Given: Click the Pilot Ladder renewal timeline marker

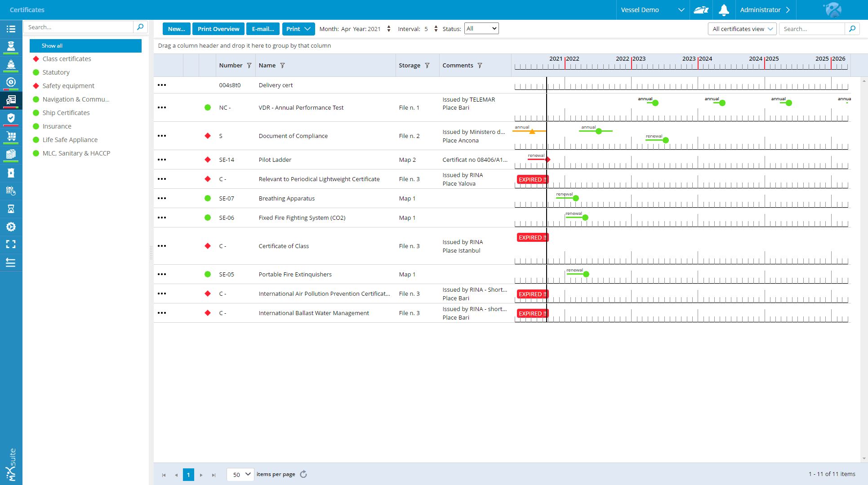Looking at the screenshot, I should point(548,160).
